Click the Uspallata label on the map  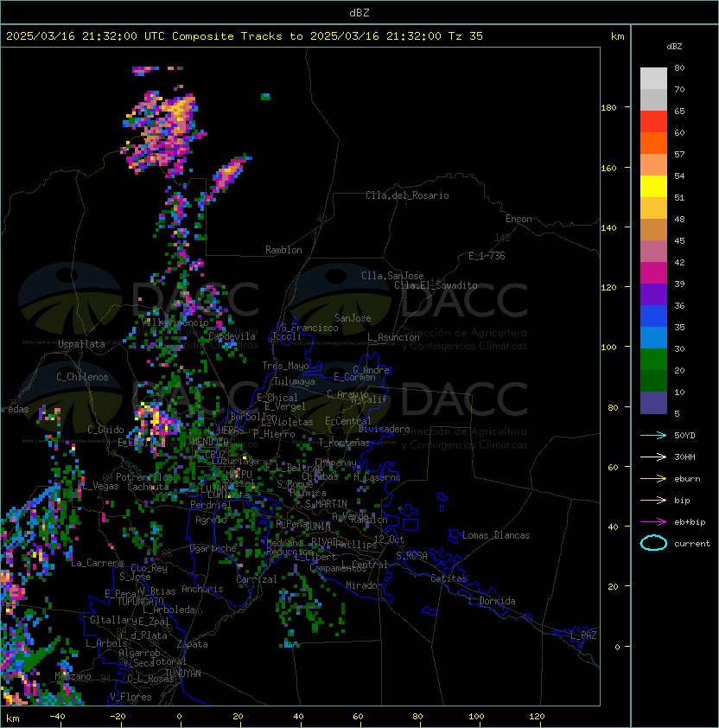[x=81, y=344]
